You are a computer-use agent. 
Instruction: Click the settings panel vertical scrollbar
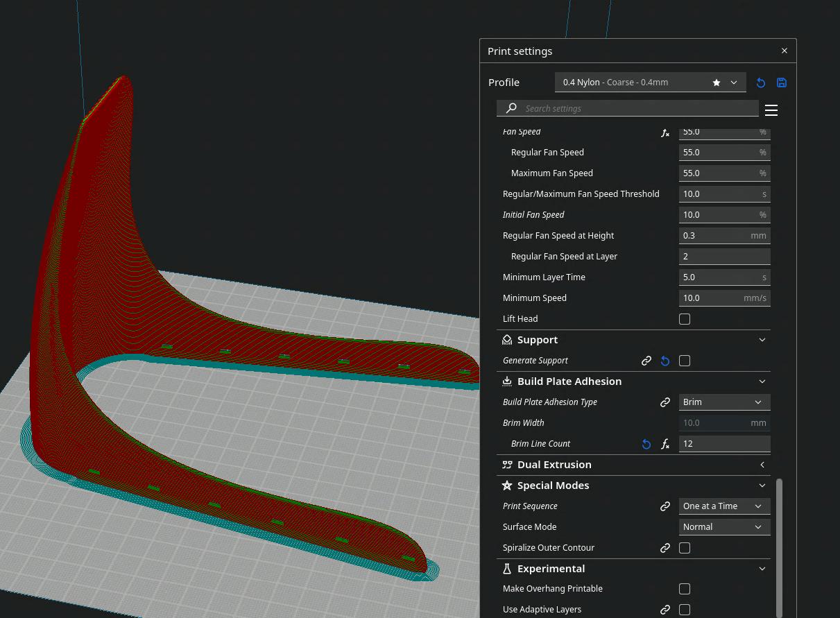pyautogui.click(x=779, y=547)
